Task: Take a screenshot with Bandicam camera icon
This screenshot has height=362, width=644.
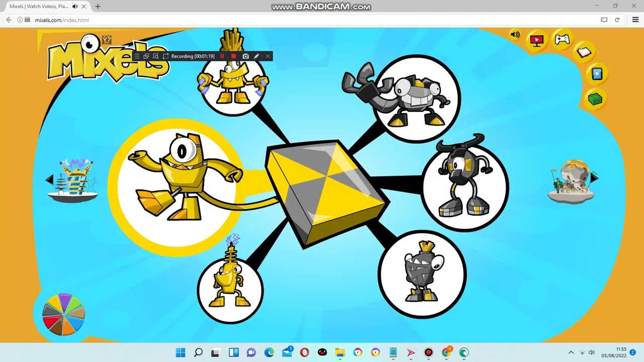Action: click(x=246, y=56)
